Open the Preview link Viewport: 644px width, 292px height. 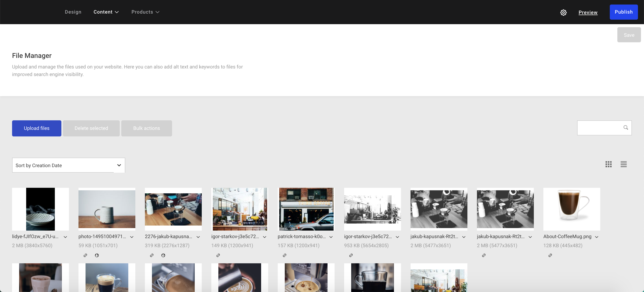(x=588, y=12)
